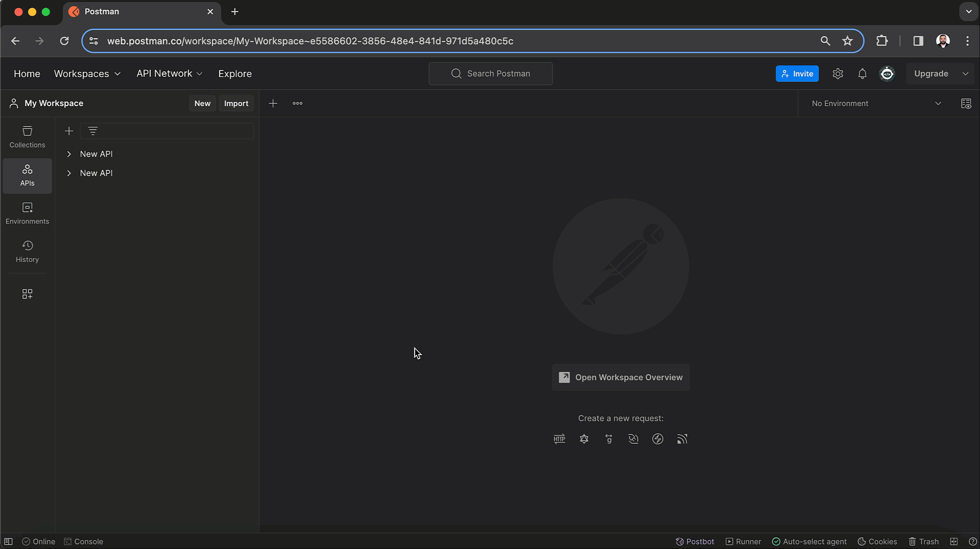This screenshot has width=980, height=549.
Task: Open the Collections sidebar panel
Action: pyautogui.click(x=27, y=137)
